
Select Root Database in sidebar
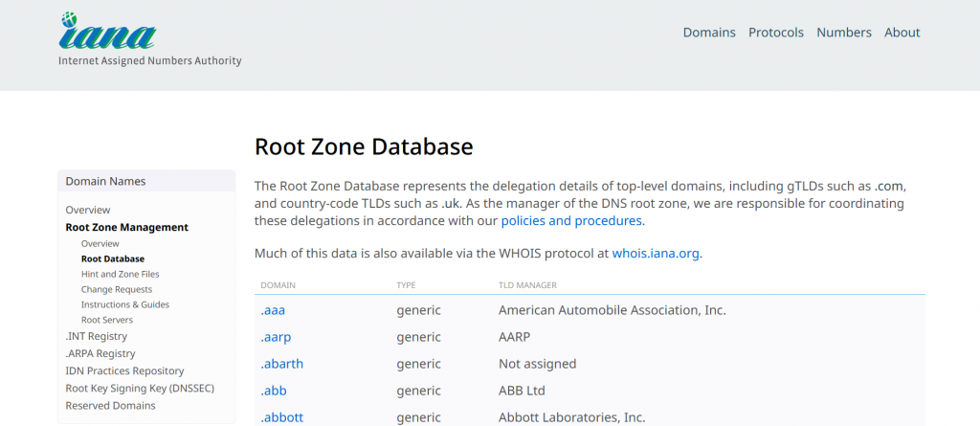(x=113, y=259)
